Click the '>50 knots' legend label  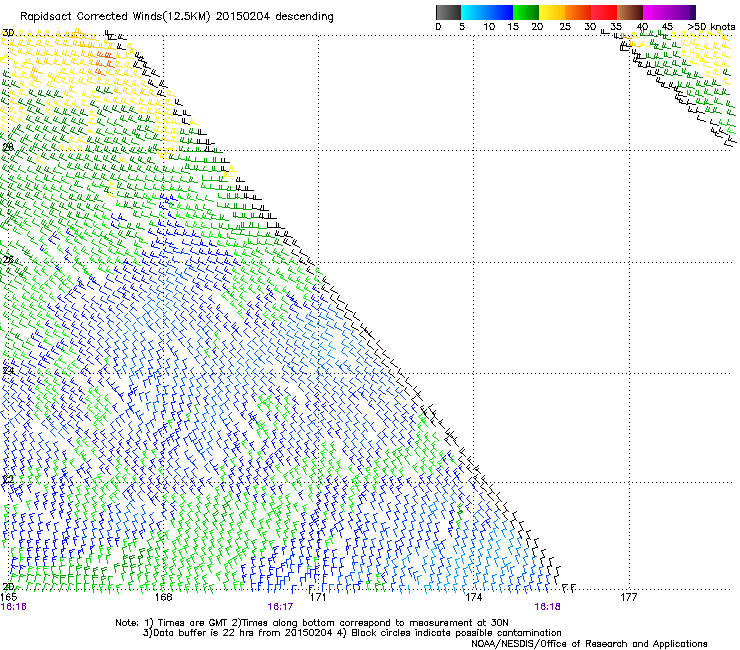point(711,27)
